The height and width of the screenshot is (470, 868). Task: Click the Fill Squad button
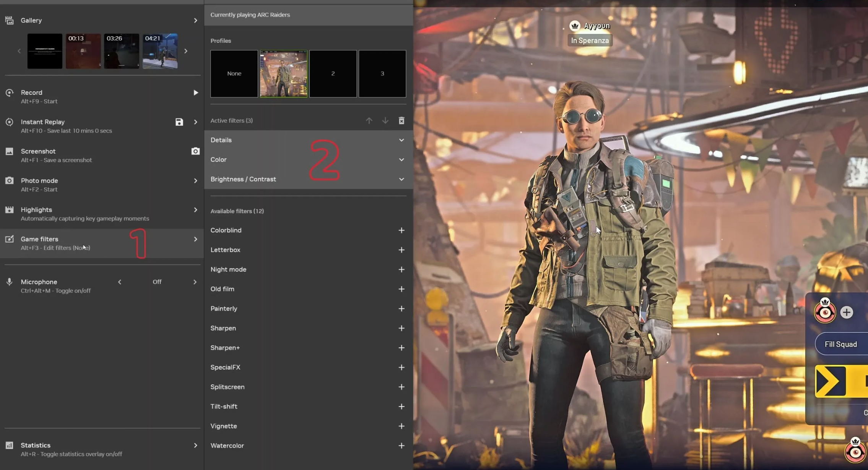pos(840,344)
